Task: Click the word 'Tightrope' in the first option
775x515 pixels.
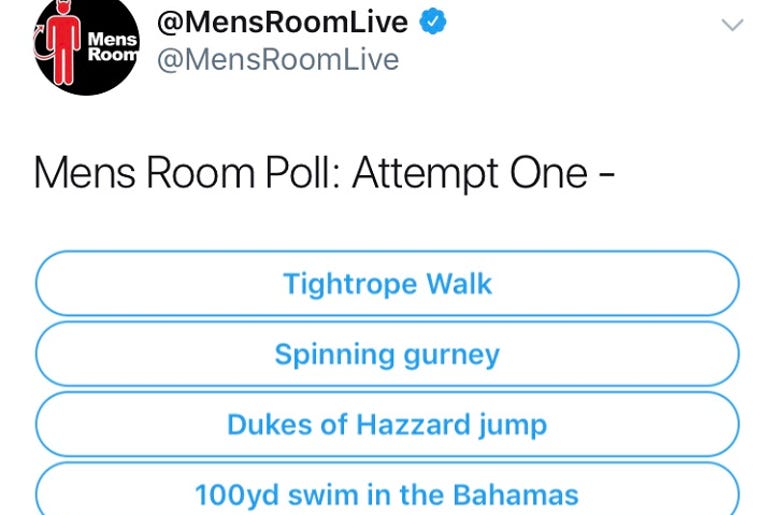Action: pos(350,285)
